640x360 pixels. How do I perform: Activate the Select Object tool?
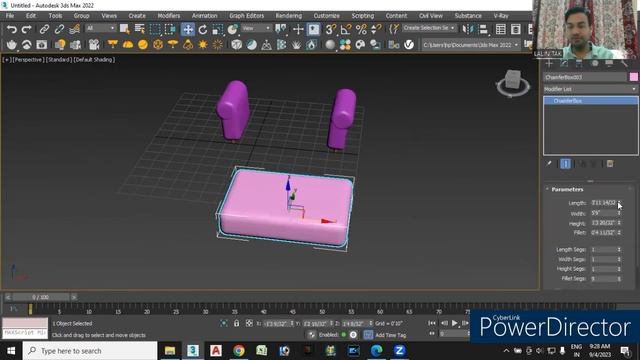pos(124,29)
